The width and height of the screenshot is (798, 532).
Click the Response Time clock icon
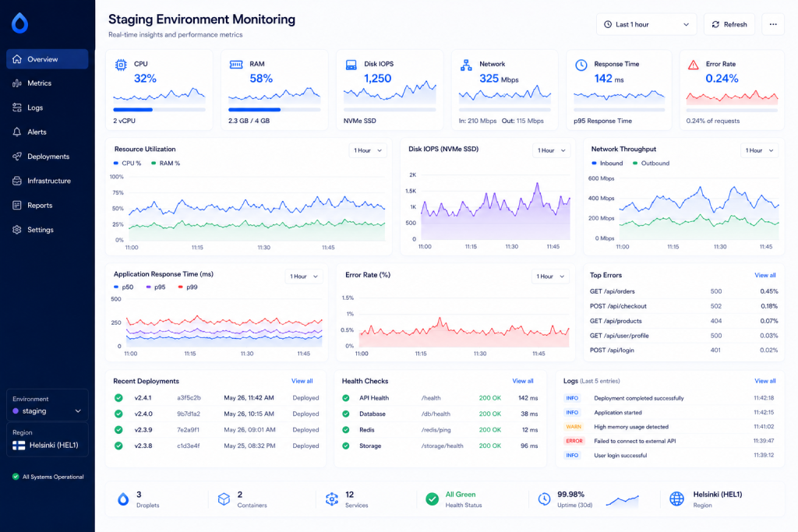click(581, 65)
